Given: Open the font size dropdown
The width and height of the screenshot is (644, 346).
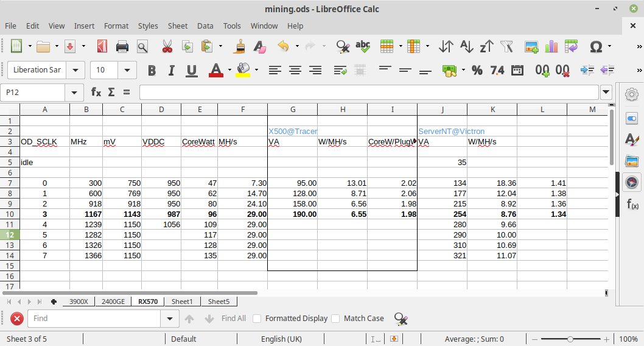Looking at the screenshot, I should [127, 70].
